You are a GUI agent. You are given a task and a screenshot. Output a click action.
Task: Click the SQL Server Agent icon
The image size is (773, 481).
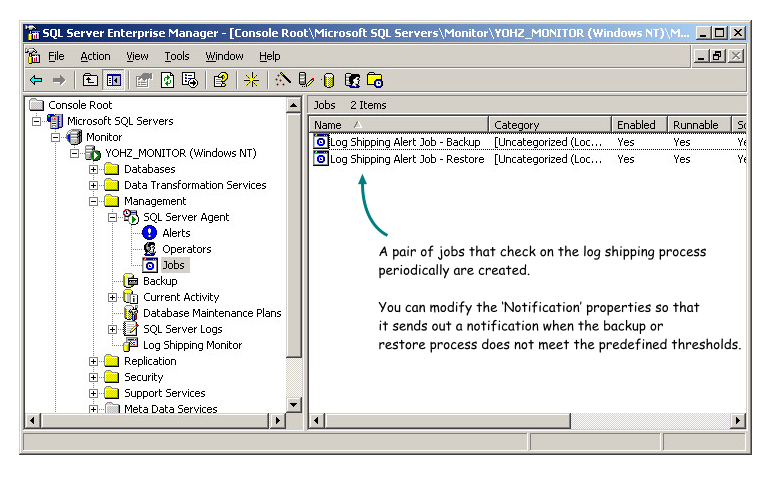pos(131,217)
